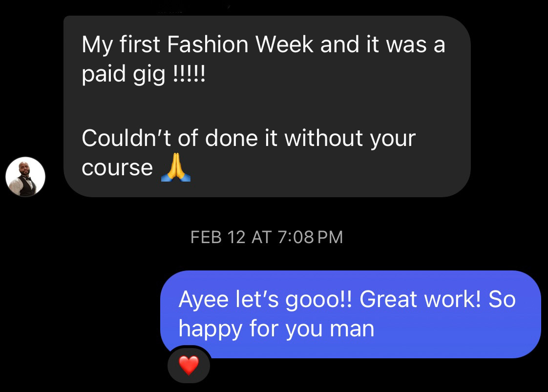Click the word 'first' in message
548x392 pixels.
(x=140, y=44)
